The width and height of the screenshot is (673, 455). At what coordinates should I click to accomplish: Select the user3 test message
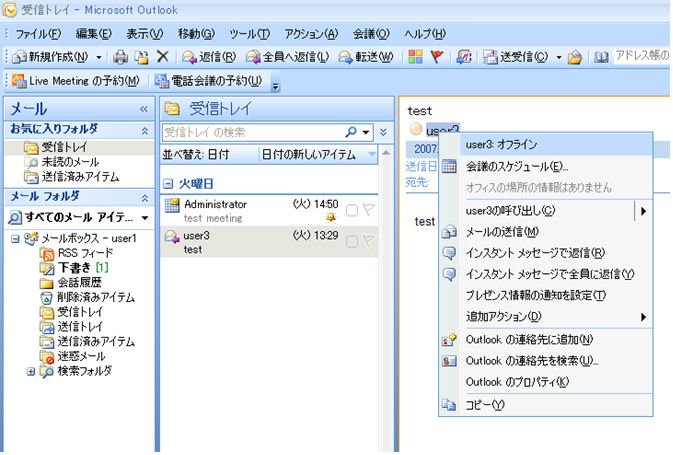pos(269,242)
